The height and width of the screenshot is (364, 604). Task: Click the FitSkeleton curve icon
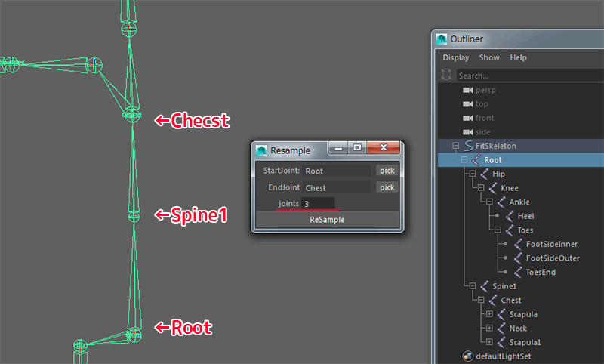468,146
